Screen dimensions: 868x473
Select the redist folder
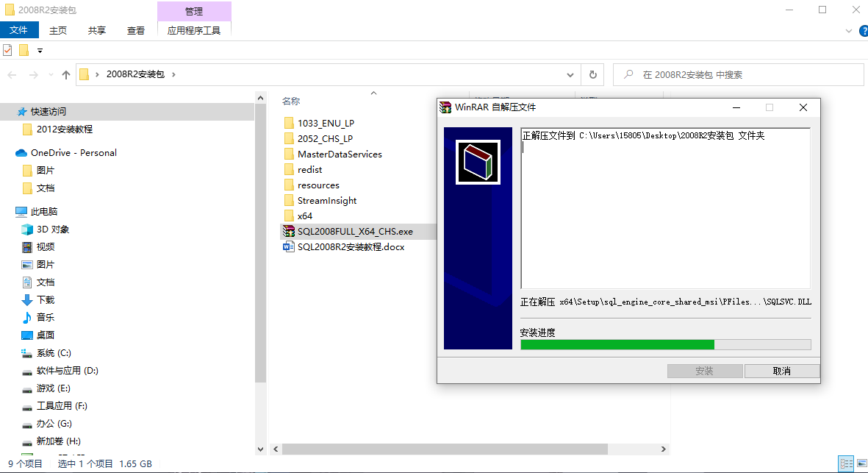(x=309, y=169)
